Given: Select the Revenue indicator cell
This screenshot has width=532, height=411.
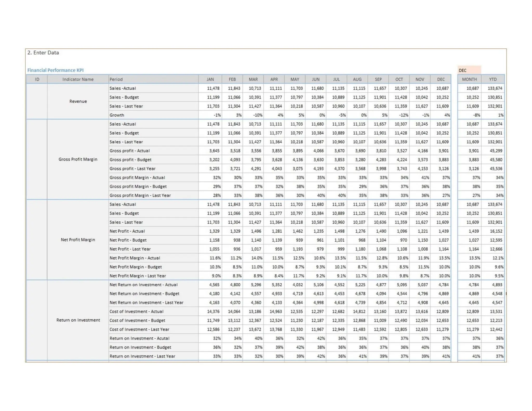Looking at the screenshot, I should (78, 101).
